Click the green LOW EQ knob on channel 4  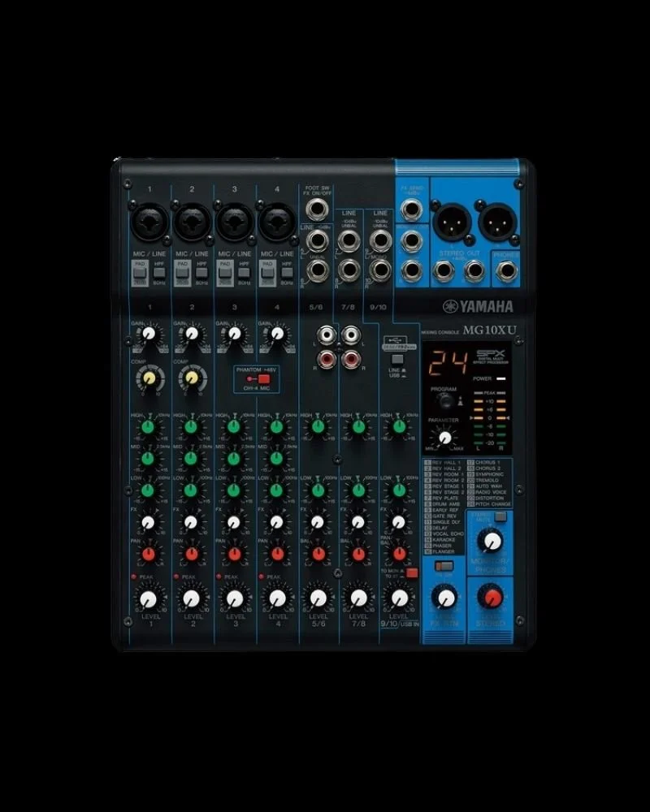click(x=276, y=490)
